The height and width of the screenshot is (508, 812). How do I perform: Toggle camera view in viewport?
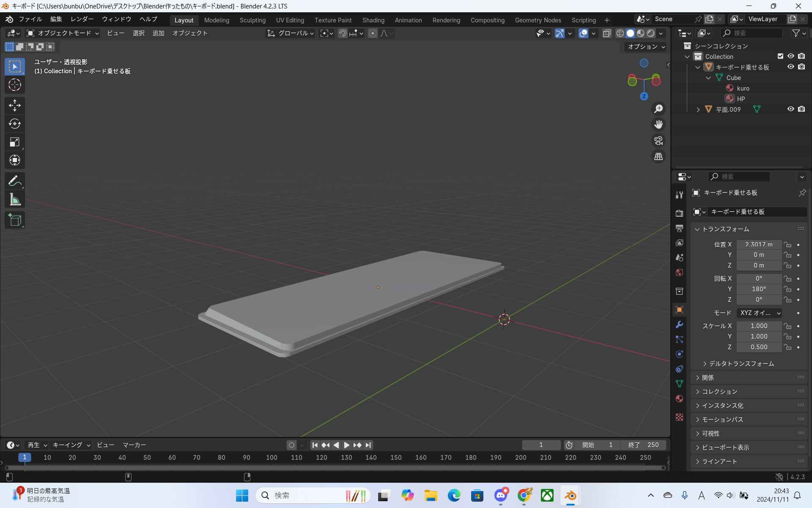658,141
